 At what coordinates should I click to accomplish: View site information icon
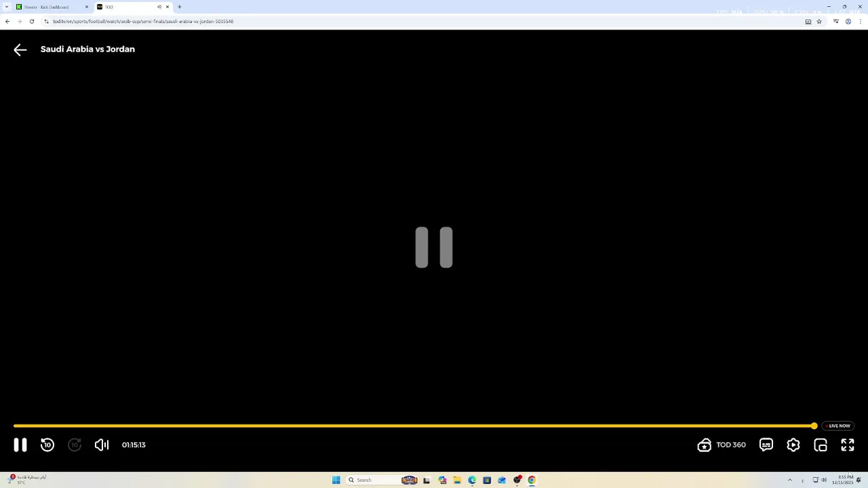[46, 21]
